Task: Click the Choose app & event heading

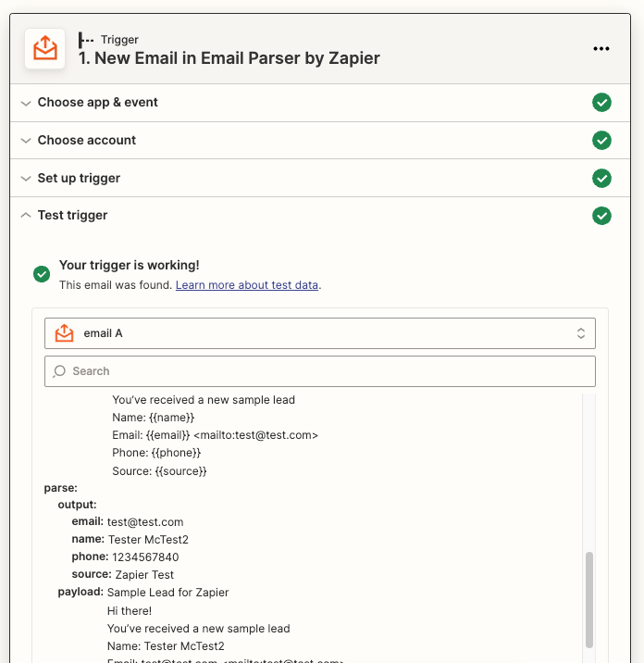Action: 97,103
